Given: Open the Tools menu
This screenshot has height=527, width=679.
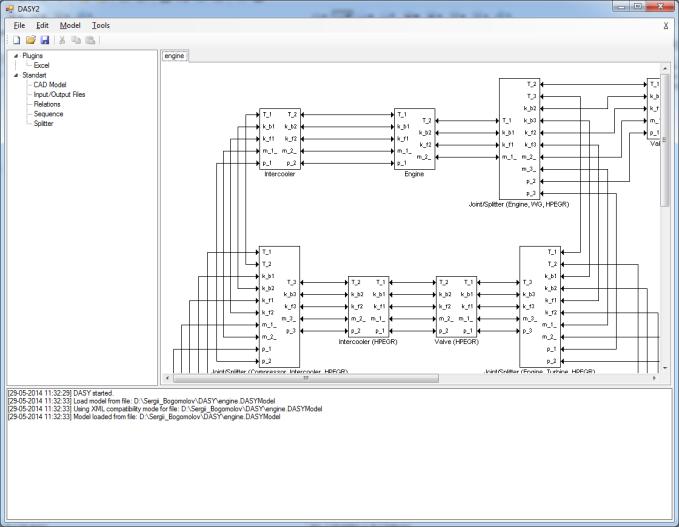Looking at the screenshot, I should click(x=100, y=25).
